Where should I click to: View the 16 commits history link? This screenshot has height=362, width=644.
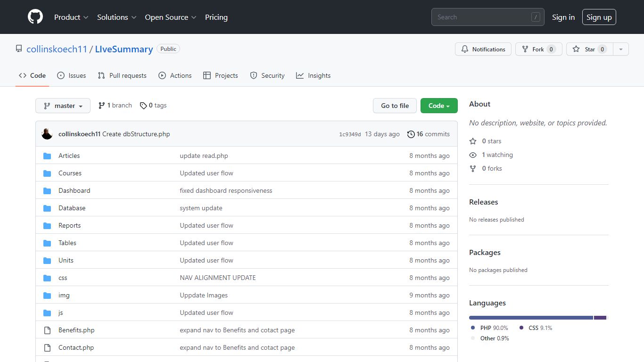pyautogui.click(x=429, y=134)
